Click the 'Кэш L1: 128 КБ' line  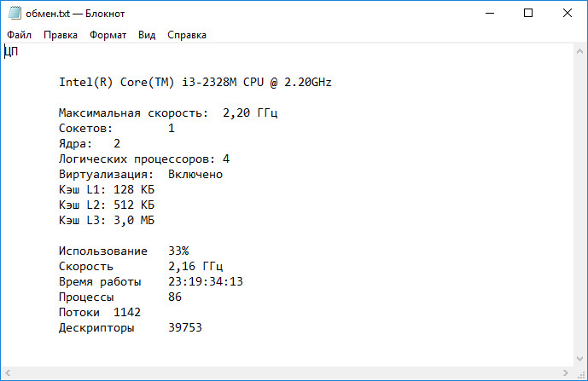click(107, 189)
